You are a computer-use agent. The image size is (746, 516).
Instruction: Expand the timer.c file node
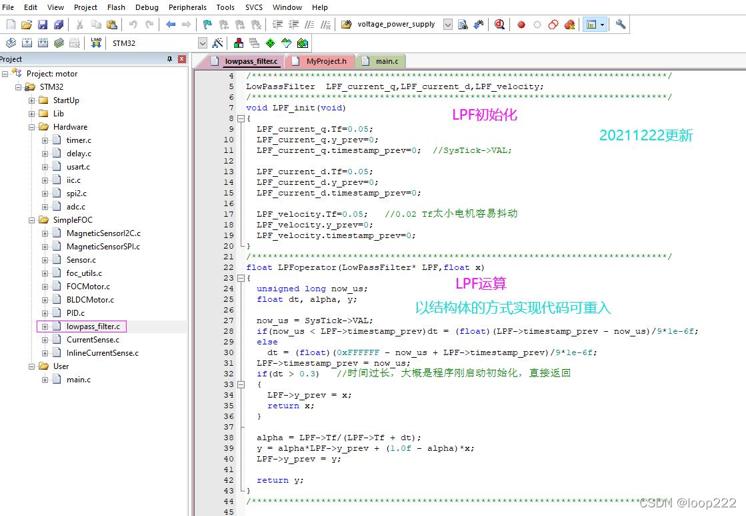(x=45, y=140)
